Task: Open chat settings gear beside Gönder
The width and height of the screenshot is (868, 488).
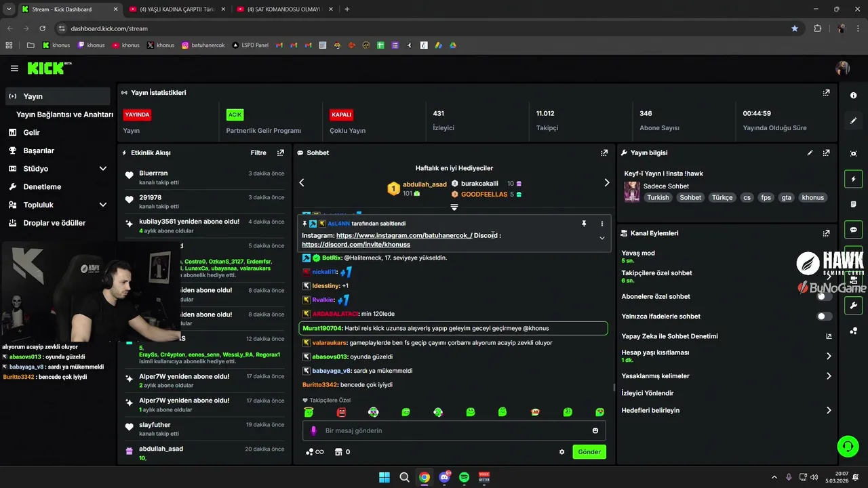Action: click(x=561, y=452)
